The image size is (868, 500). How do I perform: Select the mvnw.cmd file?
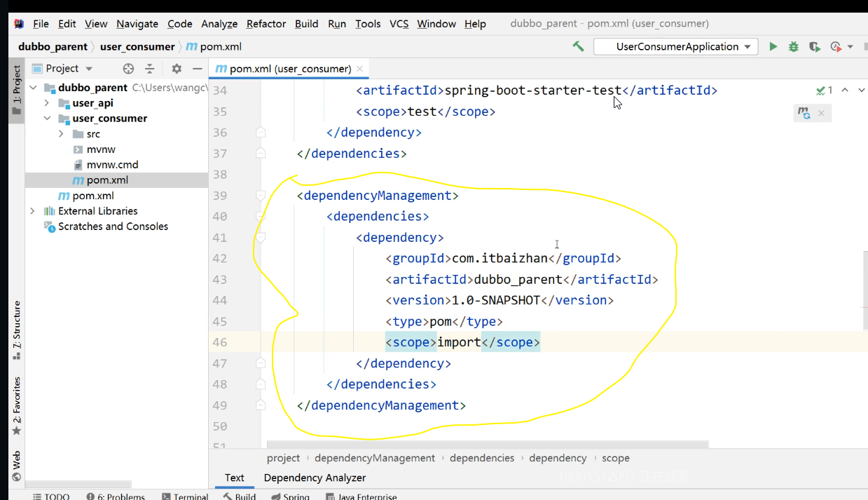pyautogui.click(x=112, y=165)
